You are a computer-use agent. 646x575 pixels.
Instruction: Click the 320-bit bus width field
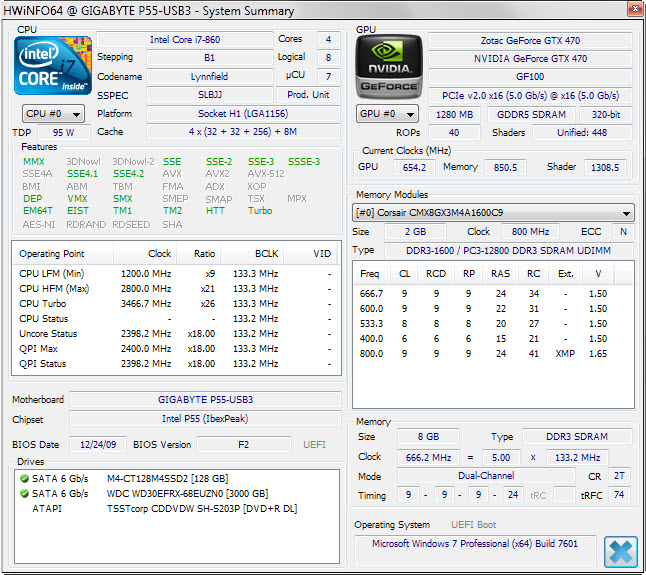pos(606,115)
